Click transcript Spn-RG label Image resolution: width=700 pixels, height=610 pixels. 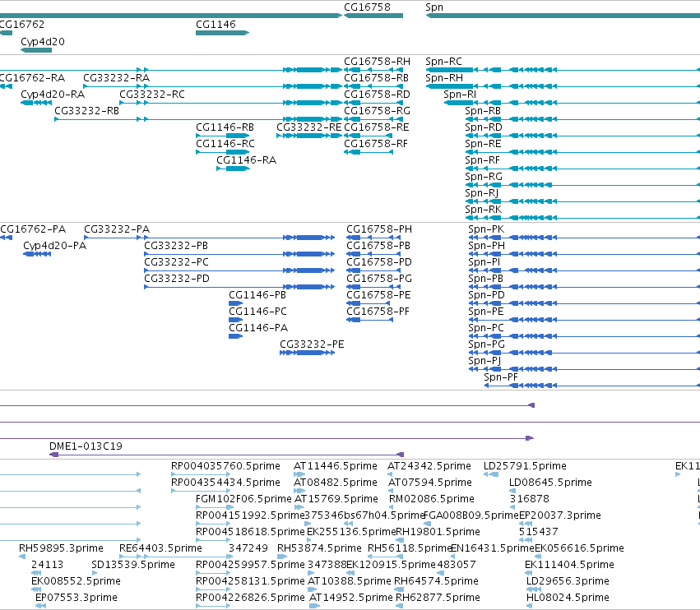point(484,176)
